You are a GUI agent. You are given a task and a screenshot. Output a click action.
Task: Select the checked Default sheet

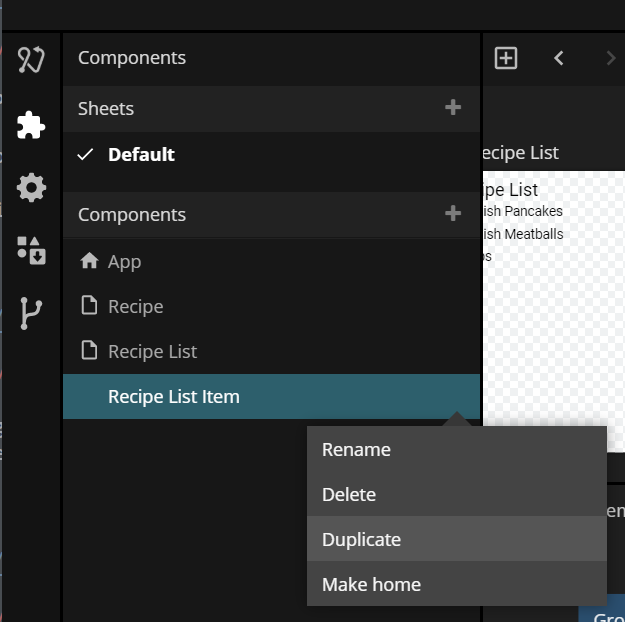pos(141,155)
